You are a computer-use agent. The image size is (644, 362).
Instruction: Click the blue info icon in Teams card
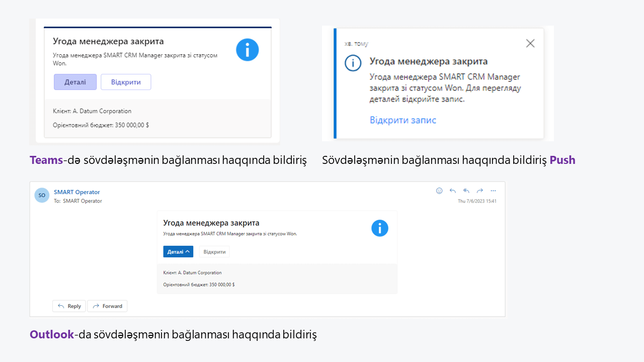point(247,50)
